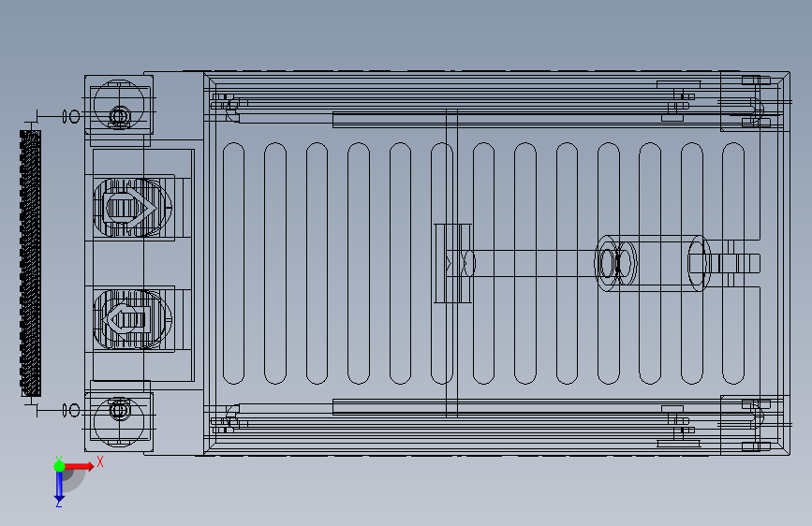Viewport: 812px width, 526px height.
Task: Click the green Y axis dot of the triad
Action: click(59, 466)
